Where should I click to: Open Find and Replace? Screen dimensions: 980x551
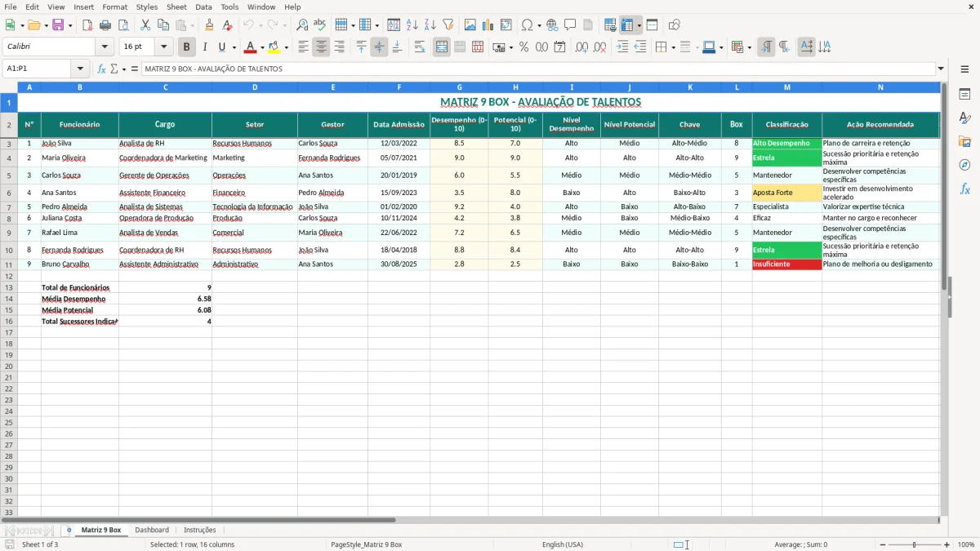pos(302,25)
